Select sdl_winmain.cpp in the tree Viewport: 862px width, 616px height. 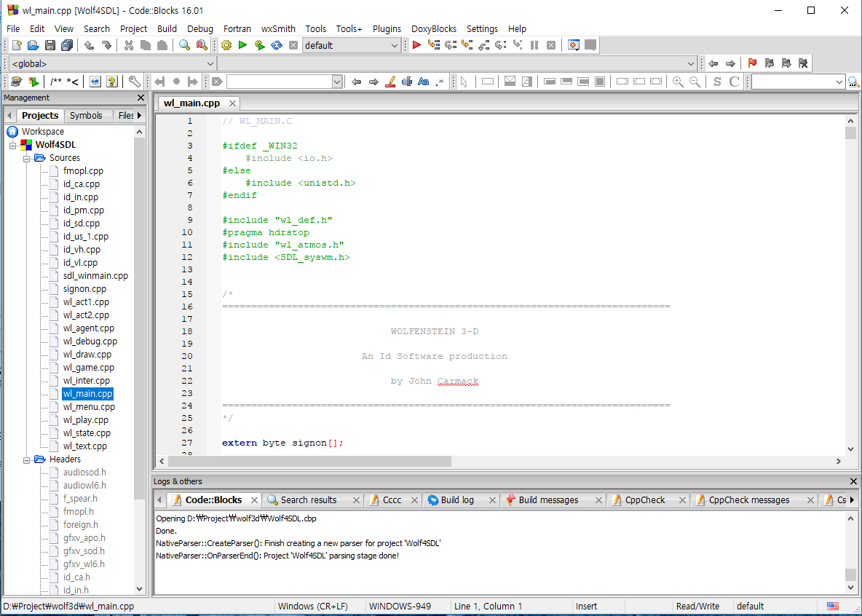[x=95, y=275]
